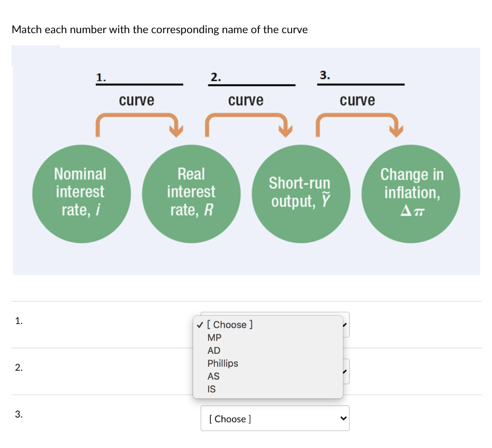Open the dropdown for question 3
The width and height of the screenshot is (492, 448).
tap(275, 418)
